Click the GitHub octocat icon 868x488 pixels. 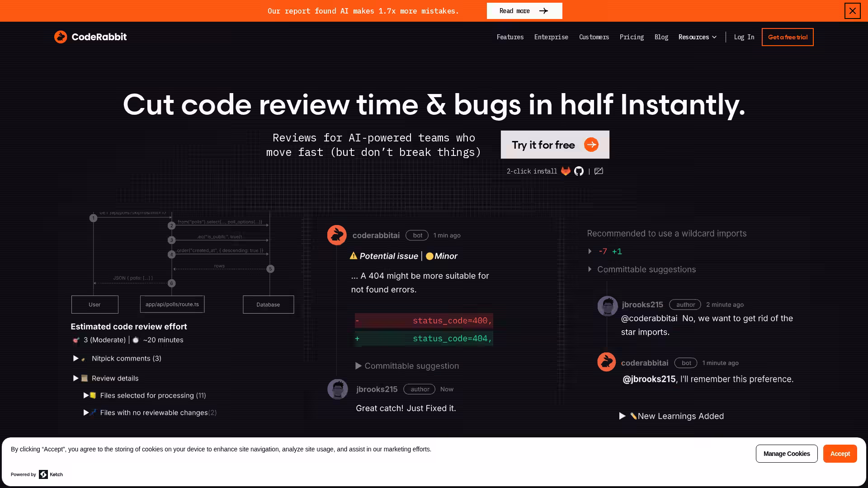click(x=579, y=171)
